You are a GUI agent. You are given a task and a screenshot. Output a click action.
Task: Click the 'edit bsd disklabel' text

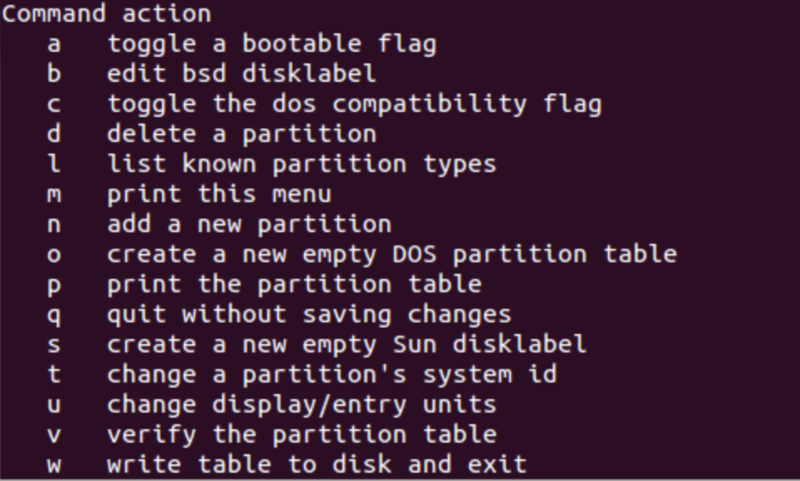(242, 74)
